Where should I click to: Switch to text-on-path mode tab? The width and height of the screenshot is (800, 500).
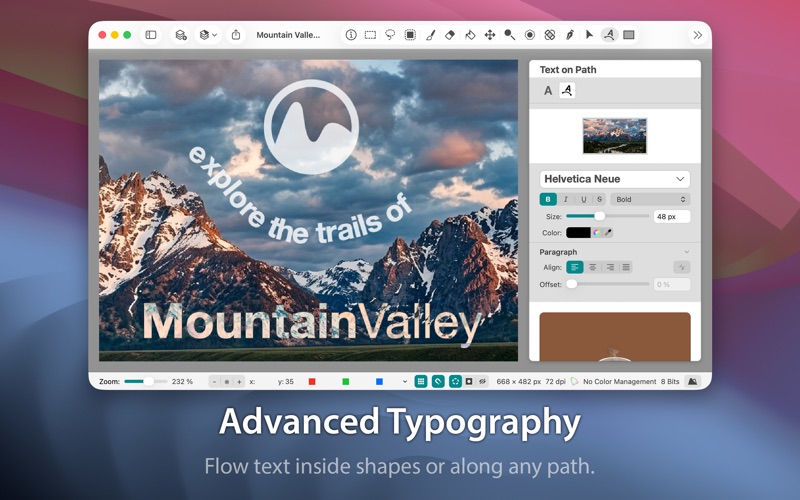pyautogui.click(x=567, y=90)
